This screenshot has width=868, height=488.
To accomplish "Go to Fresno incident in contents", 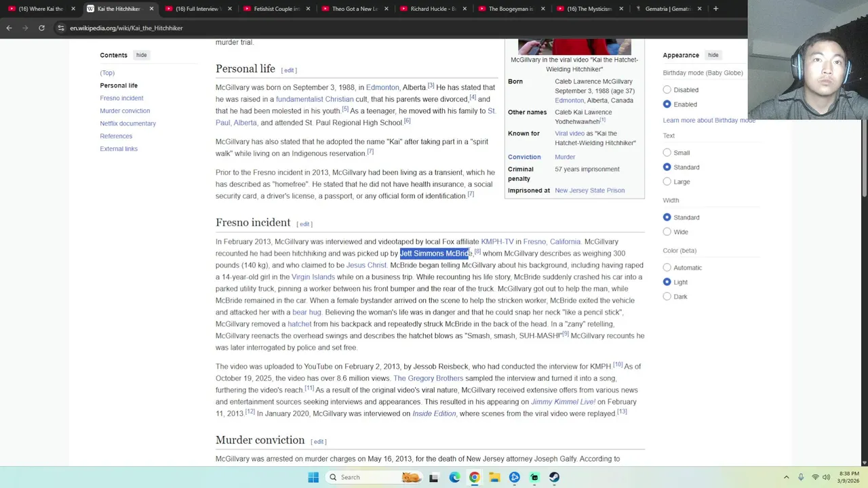I will click(x=121, y=98).
